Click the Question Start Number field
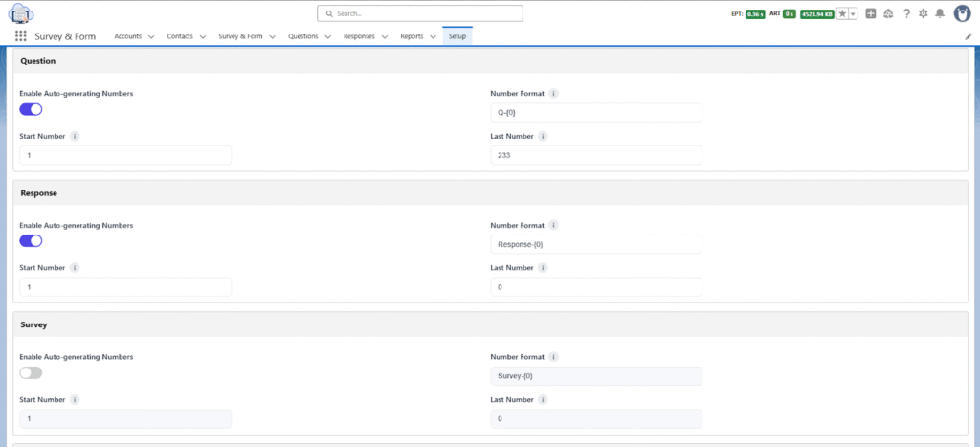980x447 pixels. pos(124,155)
